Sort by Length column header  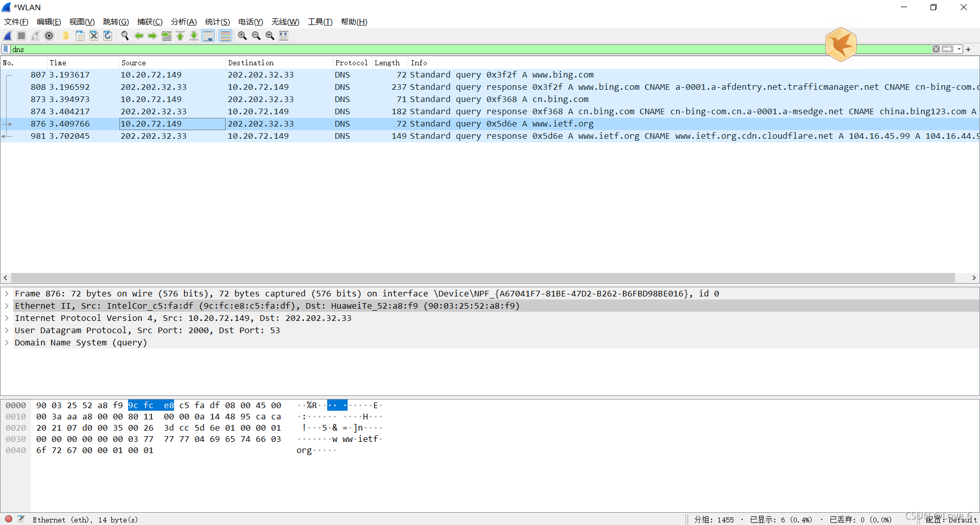coord(390,63)
